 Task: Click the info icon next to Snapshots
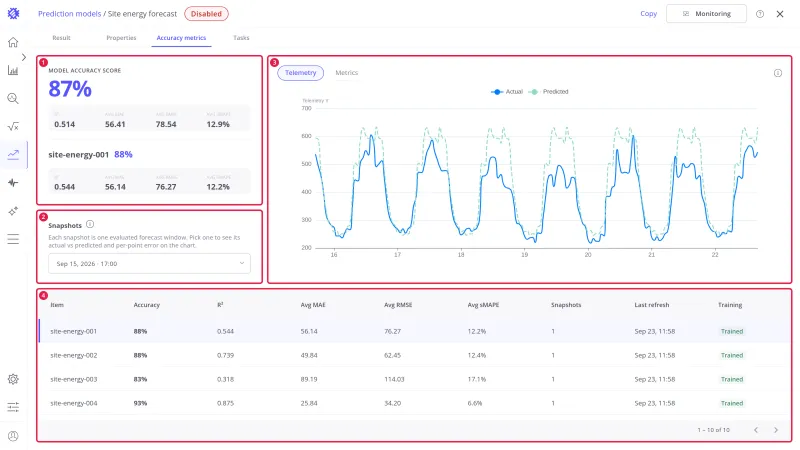click(x=90, y=224)
